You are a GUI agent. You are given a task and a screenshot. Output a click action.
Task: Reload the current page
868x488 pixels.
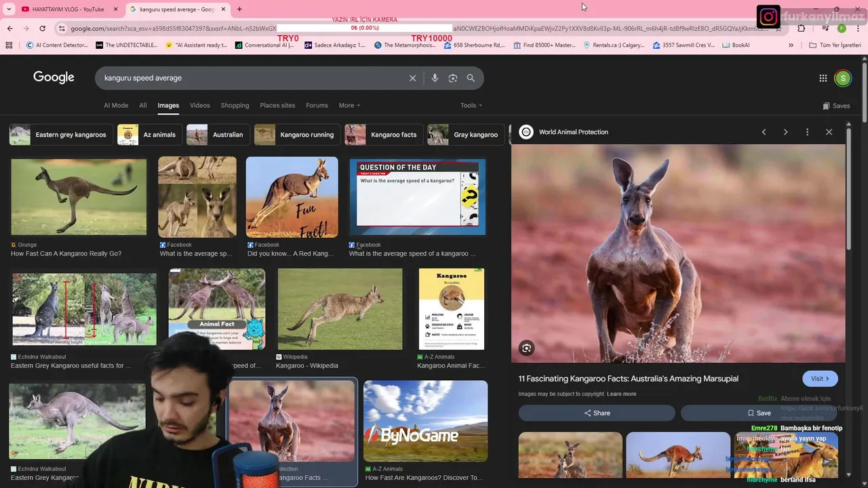(x=42, y=28)
